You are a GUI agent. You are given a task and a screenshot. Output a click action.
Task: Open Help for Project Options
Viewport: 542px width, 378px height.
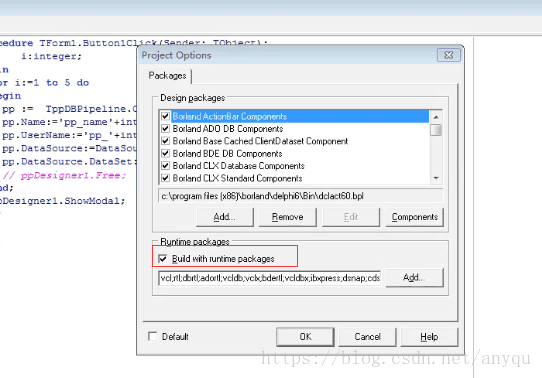(429, 337)
